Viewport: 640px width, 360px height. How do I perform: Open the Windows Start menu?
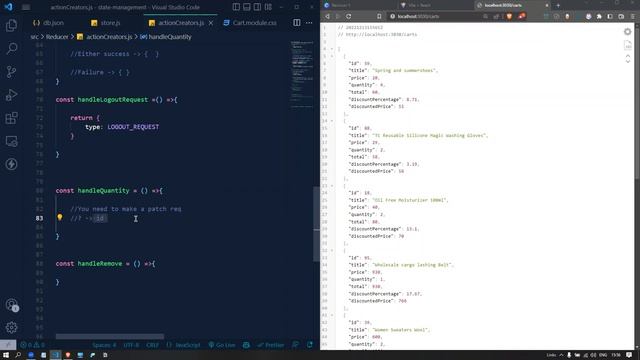tap(6, 355)
